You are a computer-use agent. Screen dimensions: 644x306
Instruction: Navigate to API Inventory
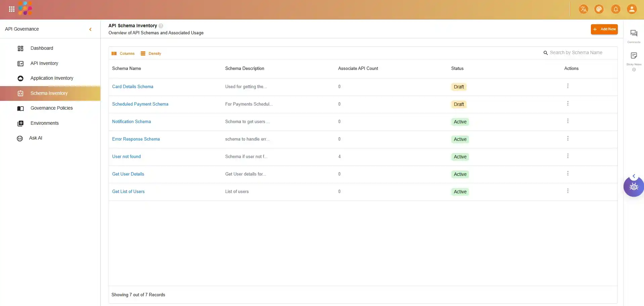click(x=44, y=63)
